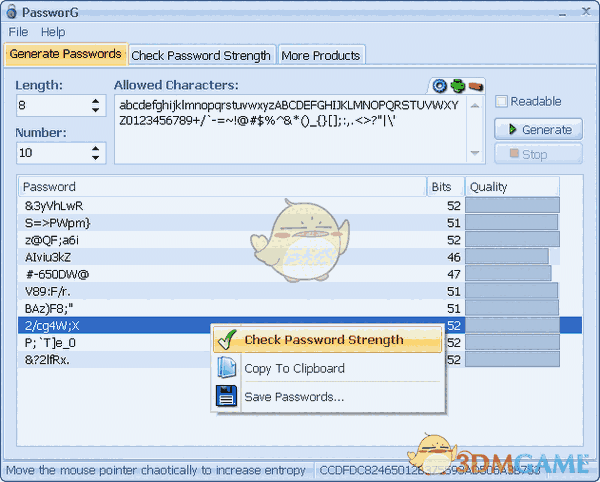Minimize the PassworG window
Viewport: 600px width, 482px height.
pyautogui.click(x=562, y=14)
